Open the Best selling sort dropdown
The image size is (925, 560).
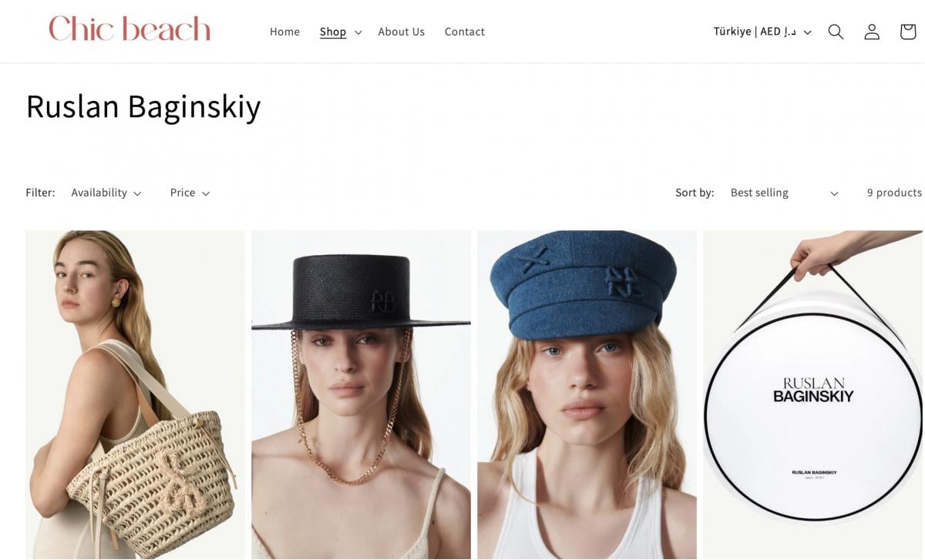(785, 193)
